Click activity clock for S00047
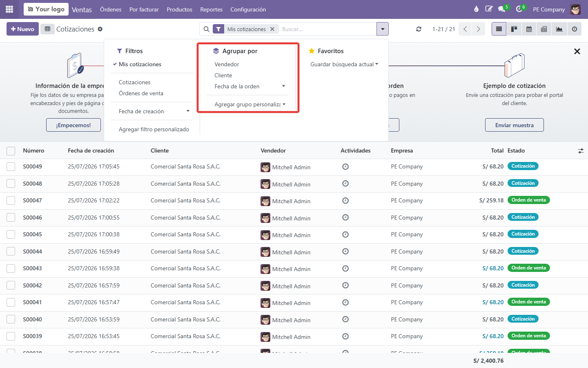 point(345,200)
